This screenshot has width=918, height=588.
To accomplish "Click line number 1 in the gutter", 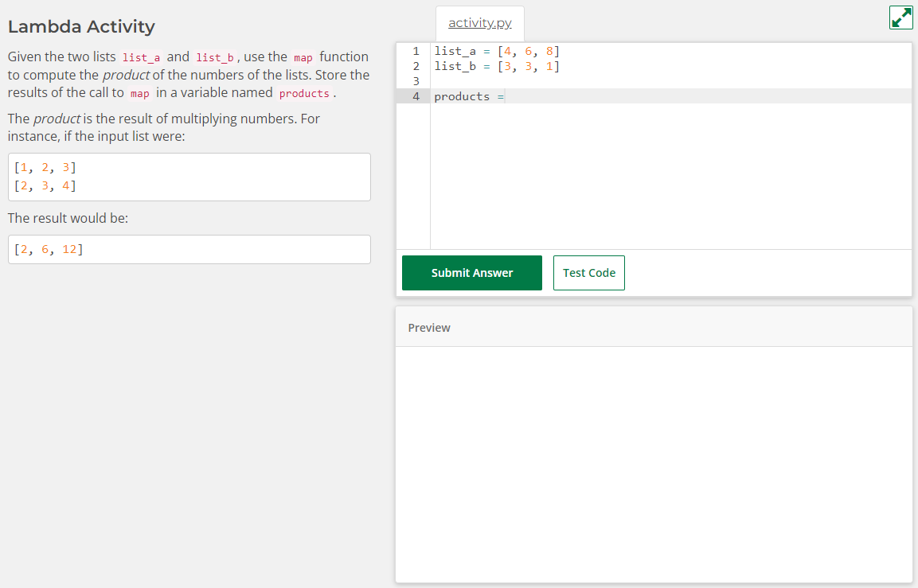I will point(416,50).
